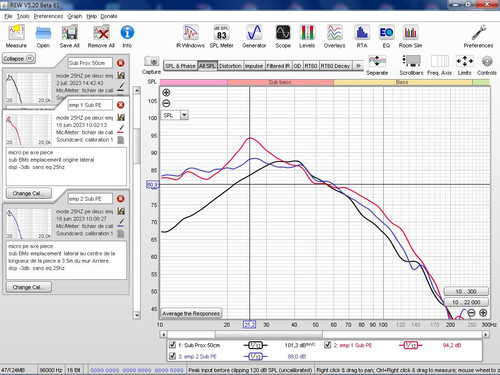
Task: Switch to SPL & Phase tab
Action: [180, 66]
